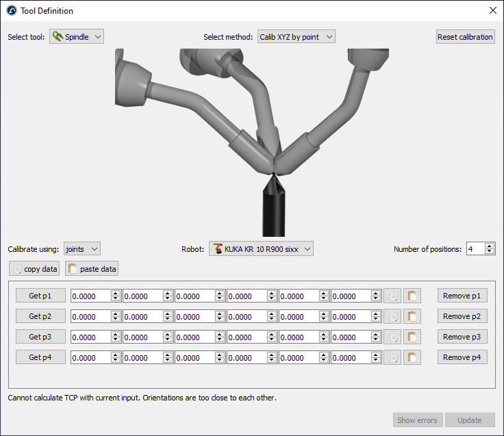Choose robot from KUKA KR 10 dropdown
The width and height of the screenshot is (504, 436).
coord(261,249)
